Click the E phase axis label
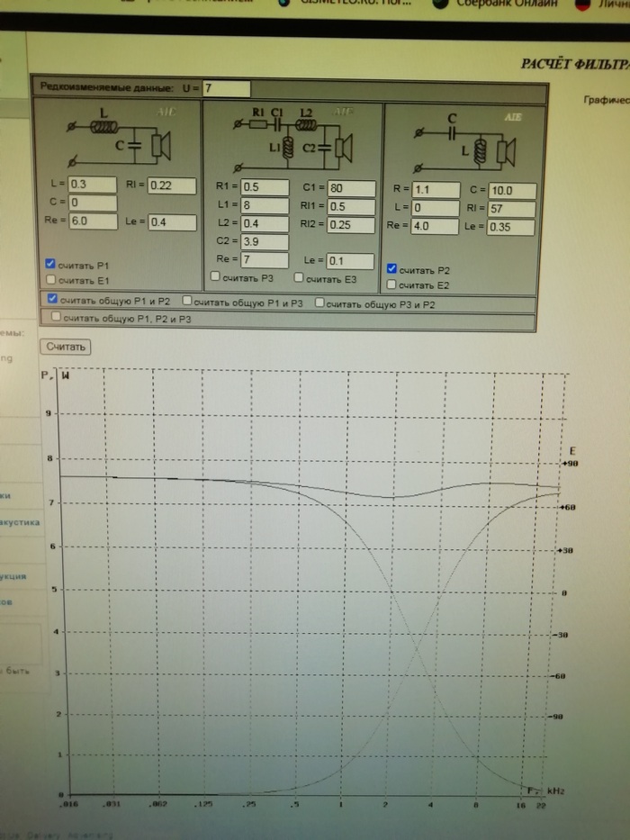The width and height of the screenshot is (630, 840). (572, 450)
